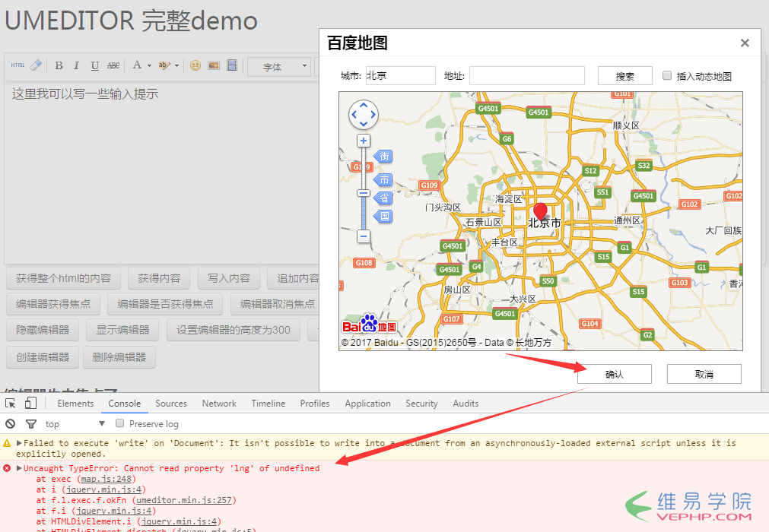Viewport: 769px width, 532px height.
Task: Click the map zoom slider handle
Action: [x=364, y=193]
